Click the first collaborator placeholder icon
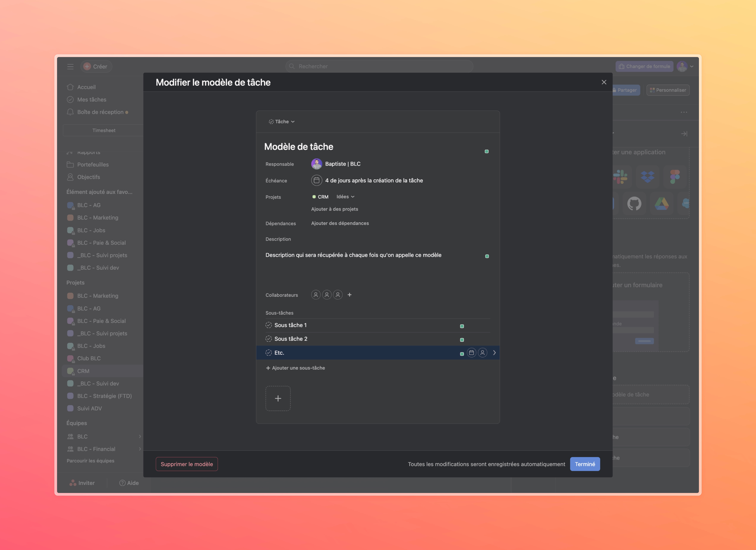 (x=316, y=295)
